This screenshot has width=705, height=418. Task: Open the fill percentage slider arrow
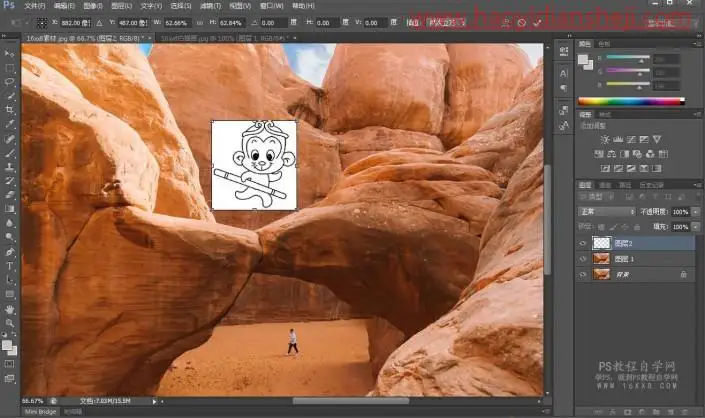click(696, 227)
